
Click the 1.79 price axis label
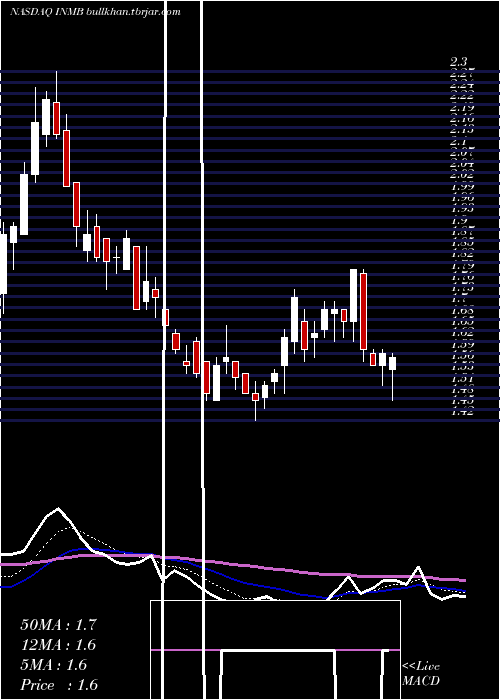point(462,266)
